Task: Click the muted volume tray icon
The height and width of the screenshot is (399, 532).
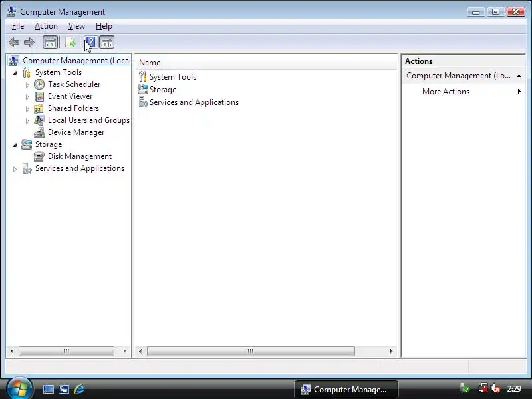Action: click(495, 389)
